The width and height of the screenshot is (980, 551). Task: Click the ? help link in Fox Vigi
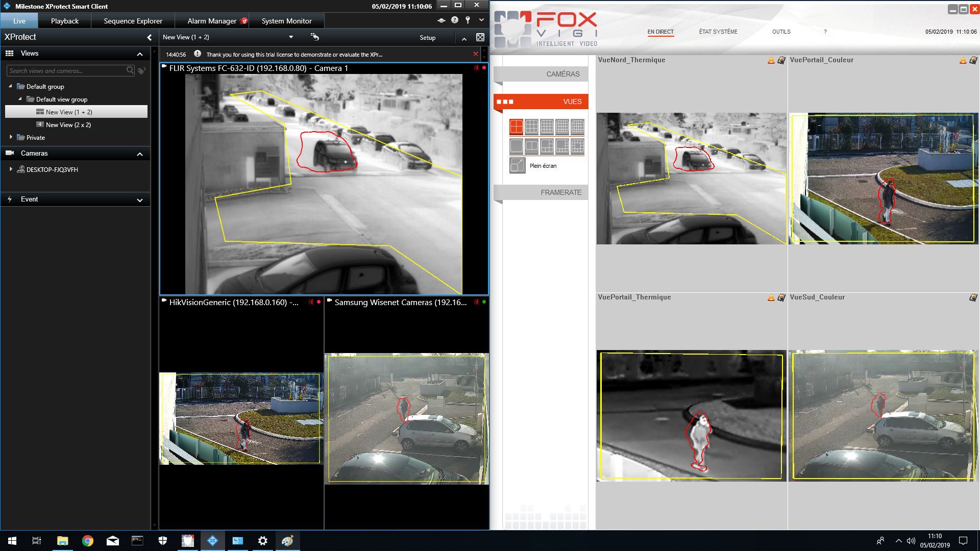[825, 32]
